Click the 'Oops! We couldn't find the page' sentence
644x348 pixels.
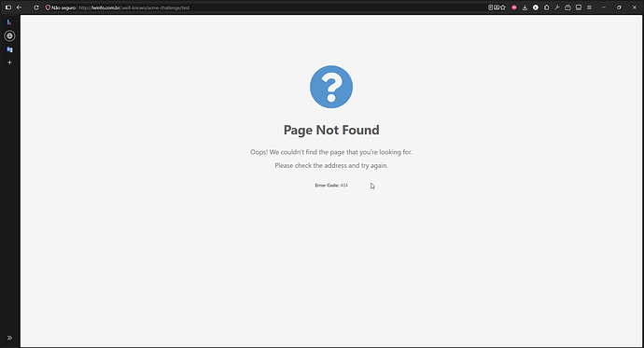click(x=331, y=152)
